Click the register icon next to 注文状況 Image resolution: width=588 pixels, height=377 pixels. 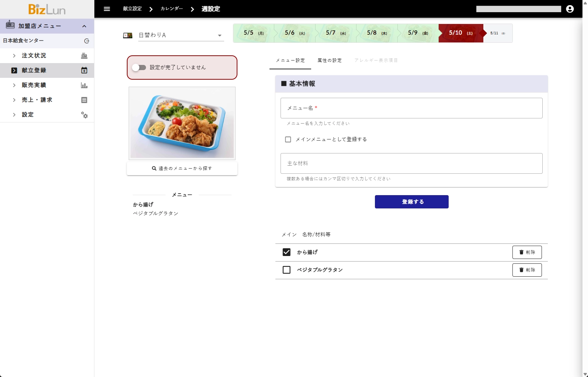[x=84, y=56]
